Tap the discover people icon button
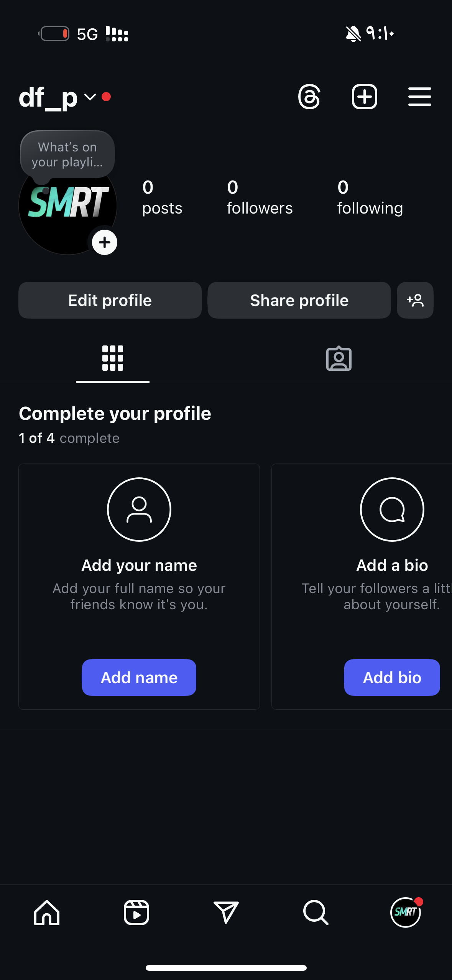 tap(415, 300)
